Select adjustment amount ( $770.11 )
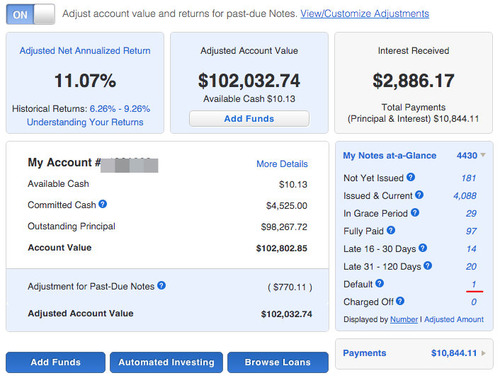 290,287
